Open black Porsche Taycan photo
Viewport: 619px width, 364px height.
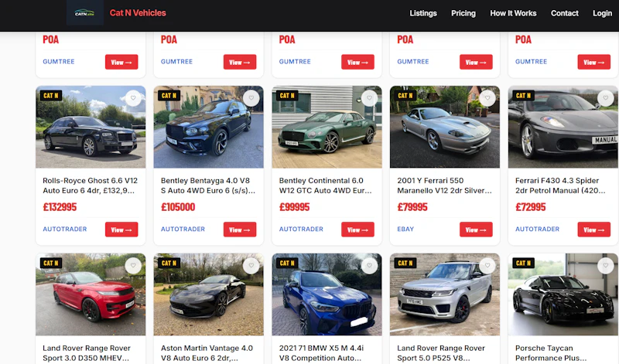coord(563,294)
